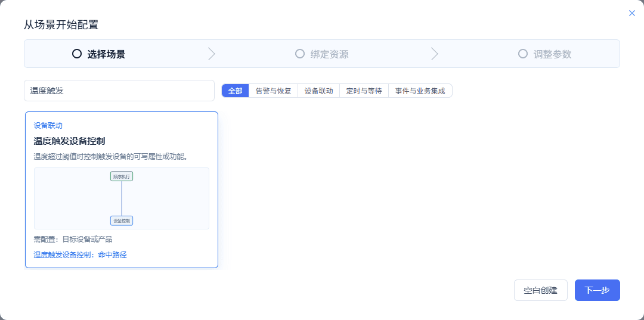This screenshot has width=644, height=320.
Task: Switch to the 定时与等待 filter tab
Action: pyautogui.click(x=364, y=91)
